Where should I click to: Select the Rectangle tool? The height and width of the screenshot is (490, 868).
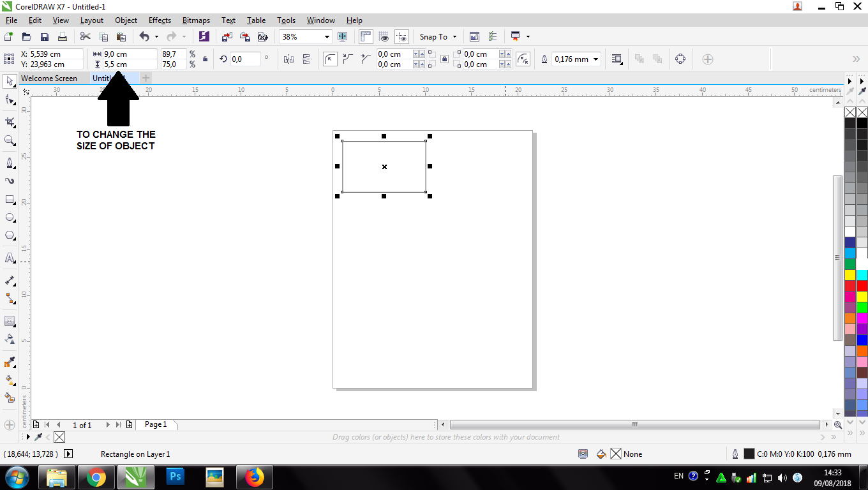click(10, 200)
